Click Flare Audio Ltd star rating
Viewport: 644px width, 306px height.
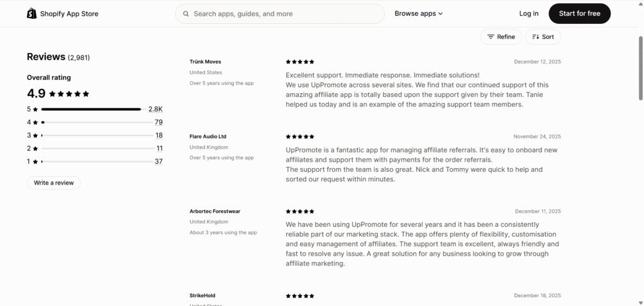tap(300, 136)
